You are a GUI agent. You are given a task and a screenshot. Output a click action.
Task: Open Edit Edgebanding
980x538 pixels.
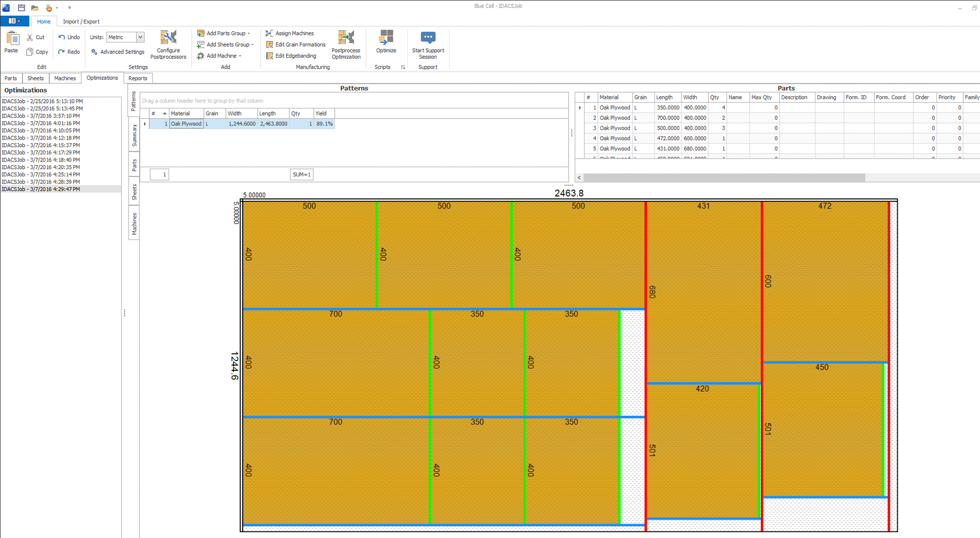pyautogui.click(x=291, y=56)
